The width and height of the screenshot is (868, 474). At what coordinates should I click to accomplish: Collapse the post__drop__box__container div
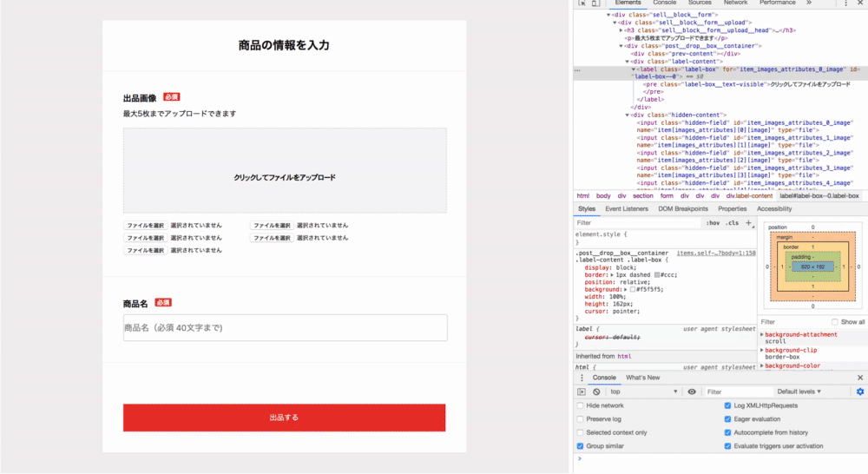coord(621,46)
